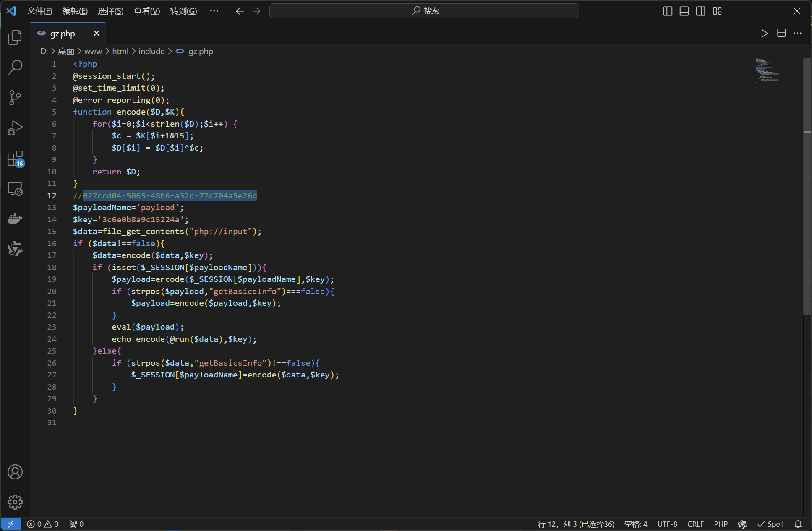Click the 搜索 command center box
The height and width of the screenshot is (531, 812).
(x=424, y=11)
